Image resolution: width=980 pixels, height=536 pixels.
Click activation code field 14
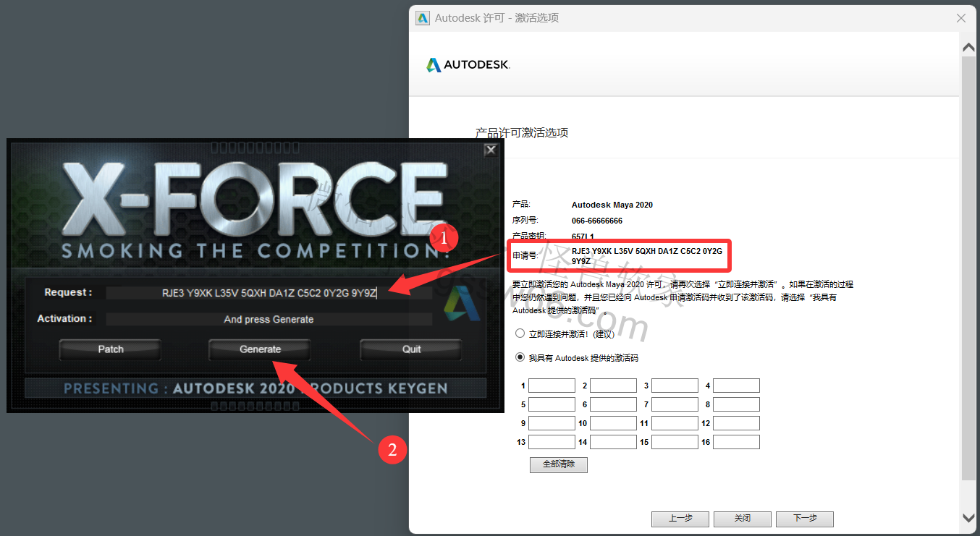point(613,442)
